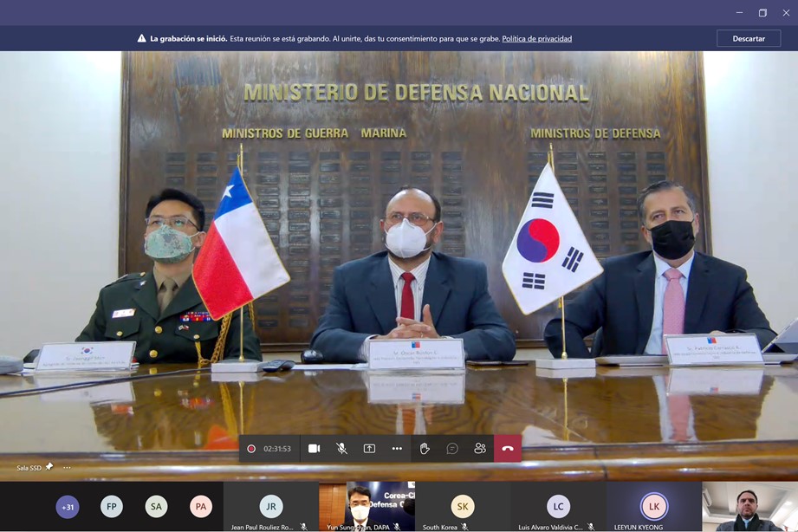The width and height of the screenshot is (798, 532).
Task: Select the SA participant avatar
Action: (x=156, y=507)
